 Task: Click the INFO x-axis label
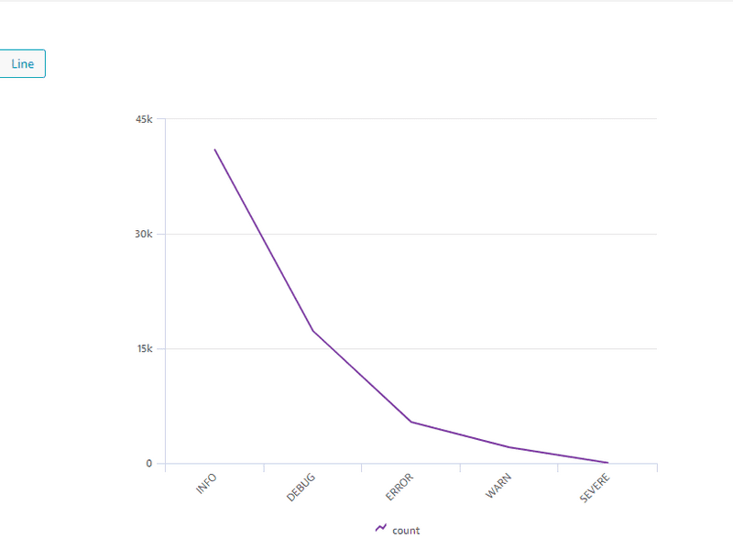click(207, 483)
